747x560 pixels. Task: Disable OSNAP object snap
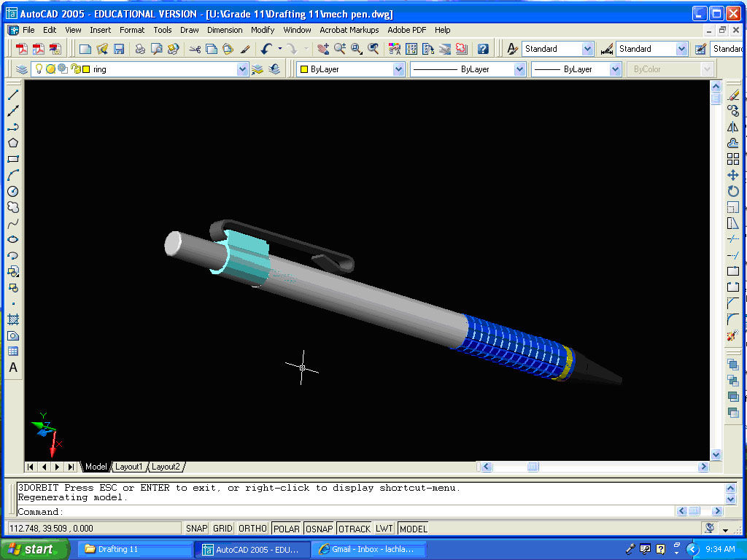320,529
